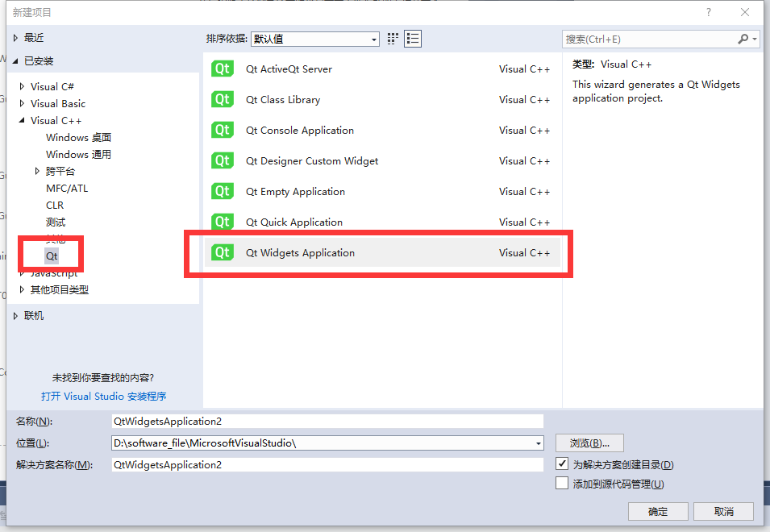
Task: Open Visual Studio 安装程序 link
Action: pyautogui.click(x=104, y=396)
